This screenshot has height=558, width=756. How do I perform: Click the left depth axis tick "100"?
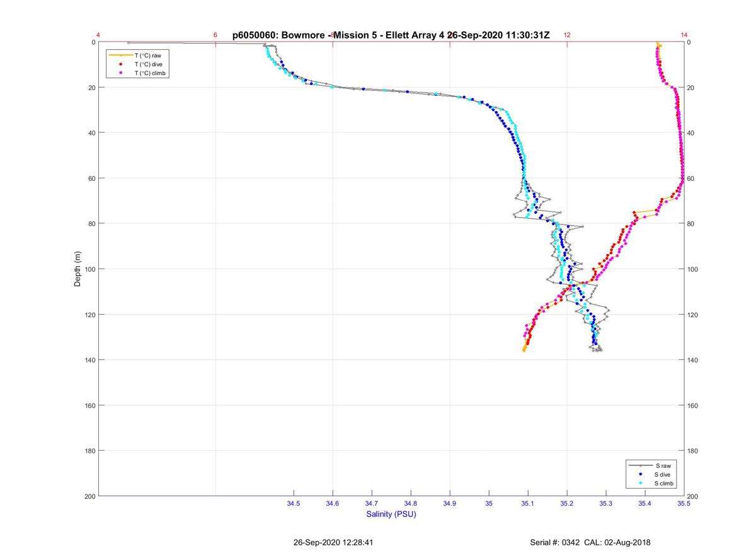[89, 269]
